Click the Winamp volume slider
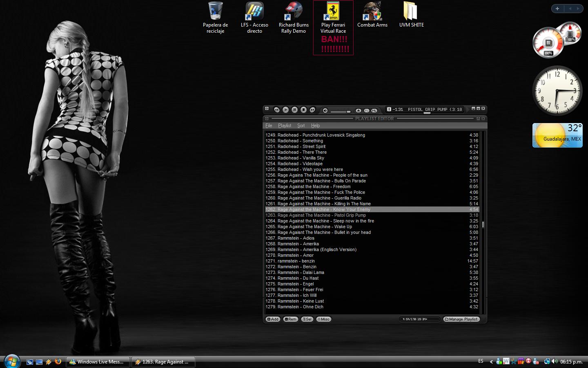This screenshot has height=368, width=588. point(341,111)
